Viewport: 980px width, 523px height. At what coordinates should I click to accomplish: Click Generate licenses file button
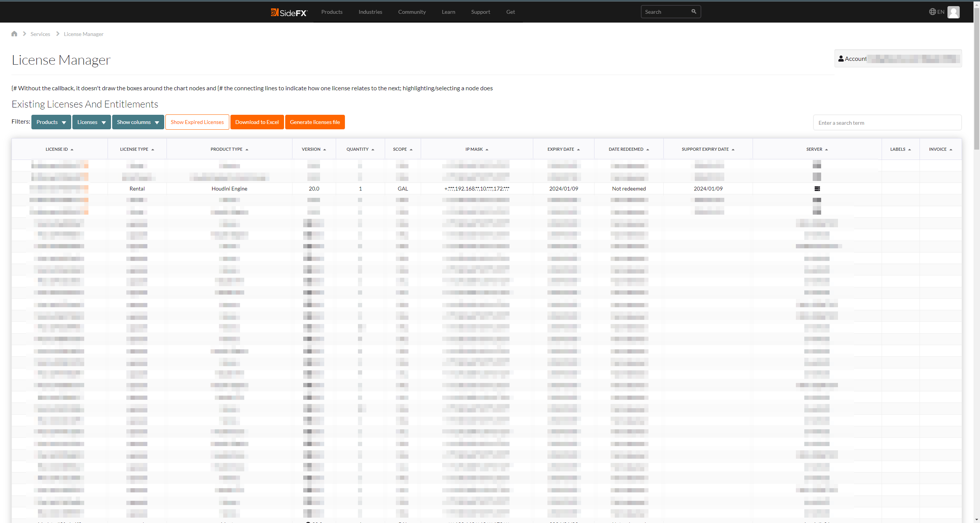(x=315, y=122)
